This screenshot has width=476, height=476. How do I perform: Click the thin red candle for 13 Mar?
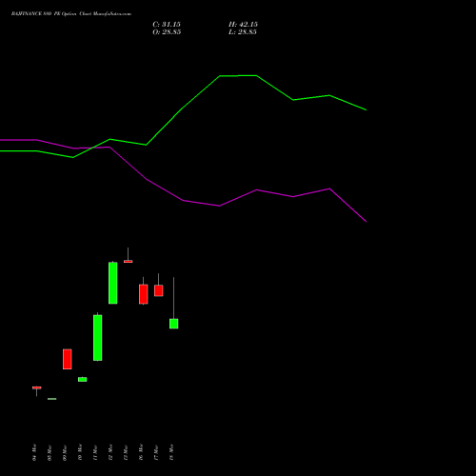(129, 262)
